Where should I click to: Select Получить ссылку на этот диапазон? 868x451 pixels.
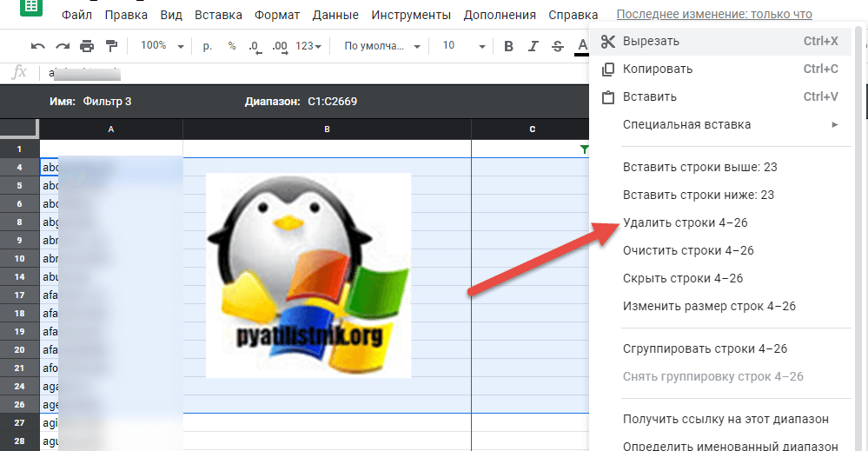(x=726, y=419)
